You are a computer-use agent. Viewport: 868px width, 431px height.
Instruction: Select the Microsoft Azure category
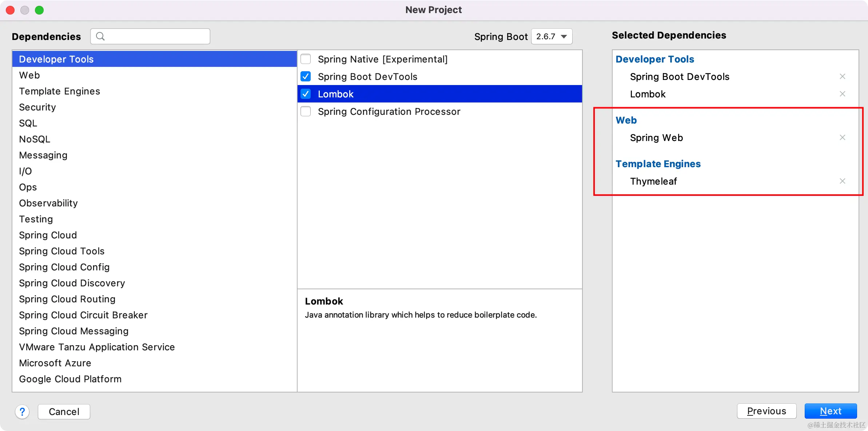pos(155,363)
